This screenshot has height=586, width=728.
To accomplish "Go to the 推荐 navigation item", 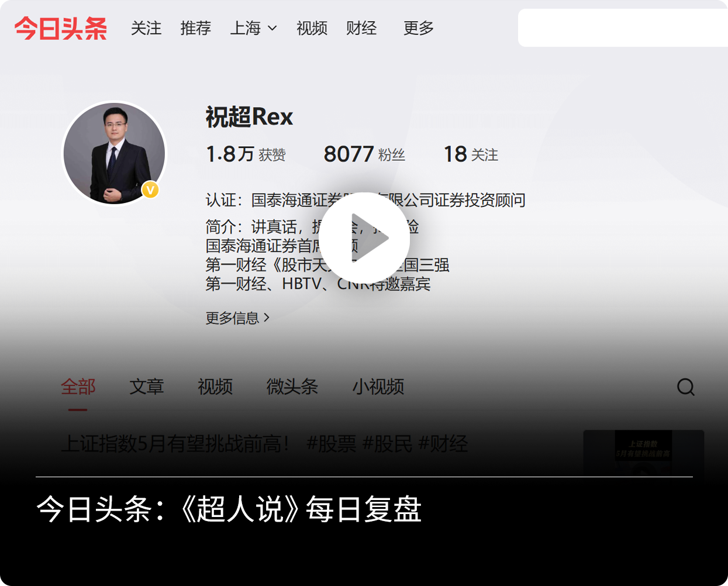I will click(x=195, y=28).
